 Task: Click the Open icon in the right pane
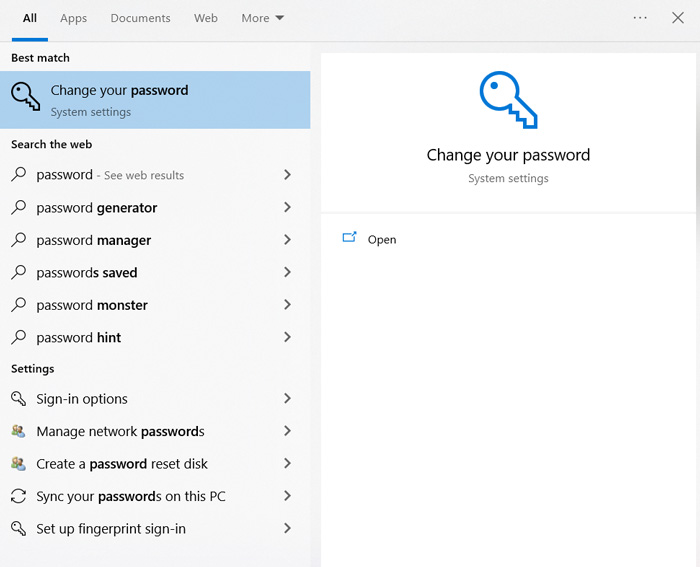[x=349, y=238]
